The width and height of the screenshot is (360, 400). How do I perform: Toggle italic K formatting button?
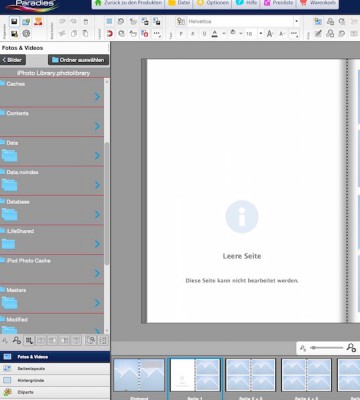pos(193,34)
